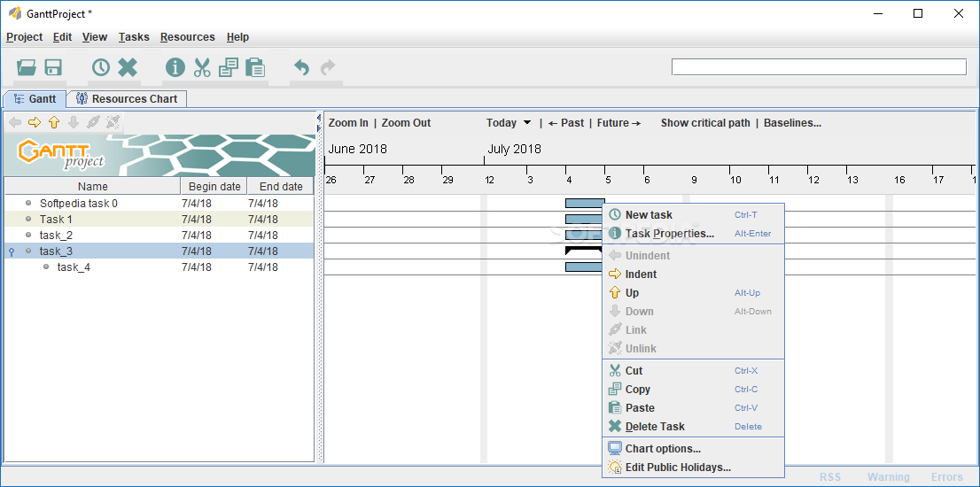This screenshot has width=980, height=487.
Task: Move the task down with the panel down arrow
Action: click(74, 122)
